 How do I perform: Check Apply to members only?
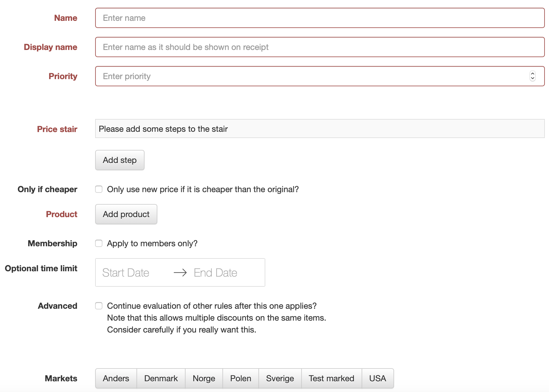(99, 243)
